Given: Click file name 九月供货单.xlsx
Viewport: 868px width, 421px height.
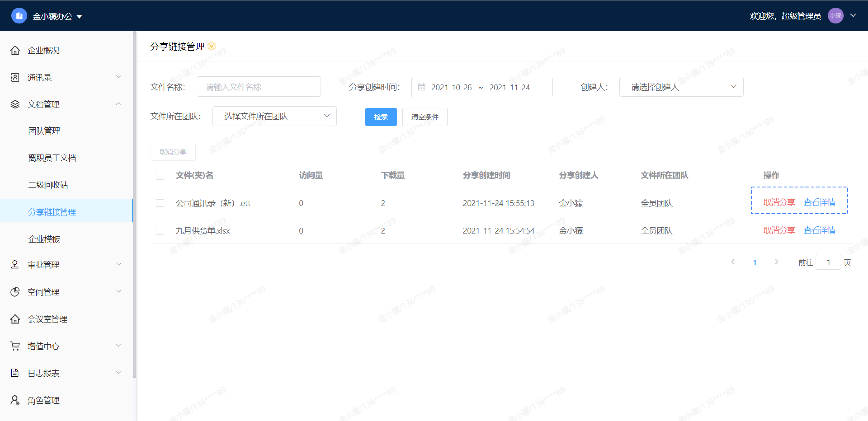Looking at the screenshot, I should (x=203, y=231).
